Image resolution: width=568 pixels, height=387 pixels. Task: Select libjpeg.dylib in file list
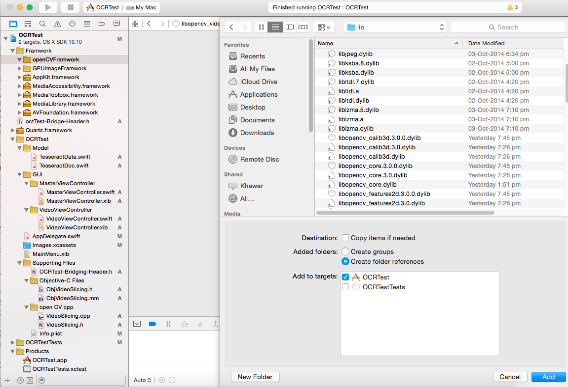pos(355,54)
